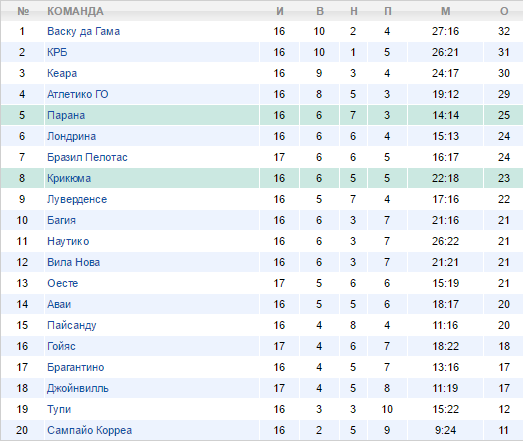Open the Кеара team page
This screenshot has height=441, width=523.
[62, 73]
